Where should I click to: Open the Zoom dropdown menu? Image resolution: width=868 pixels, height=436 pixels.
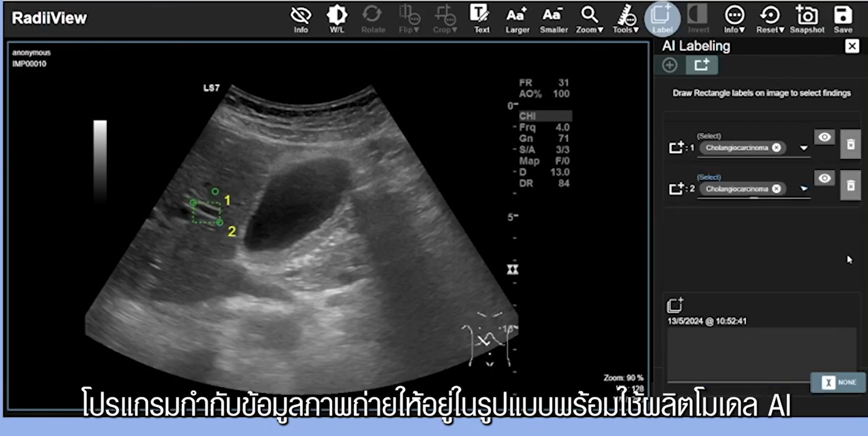click(589, 19)
